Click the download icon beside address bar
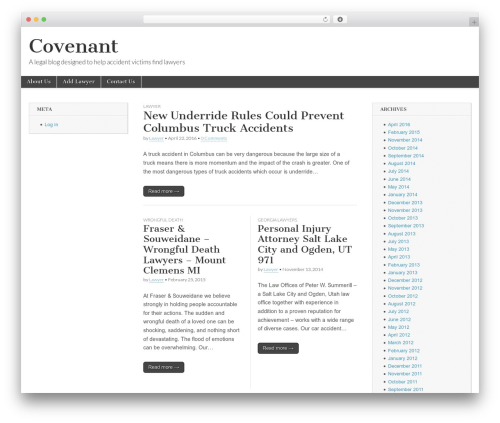Screen dimensions: 500x423 tap(340, 19)
